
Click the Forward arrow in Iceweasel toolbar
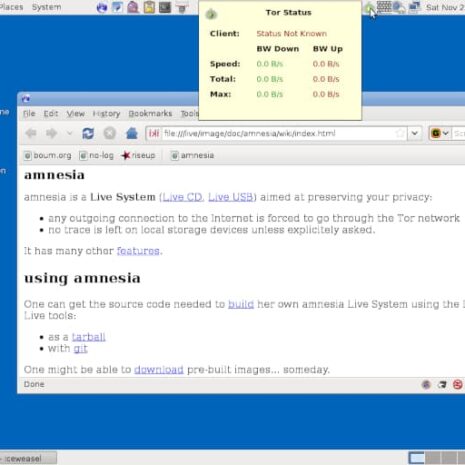click(x=51, y=134)
